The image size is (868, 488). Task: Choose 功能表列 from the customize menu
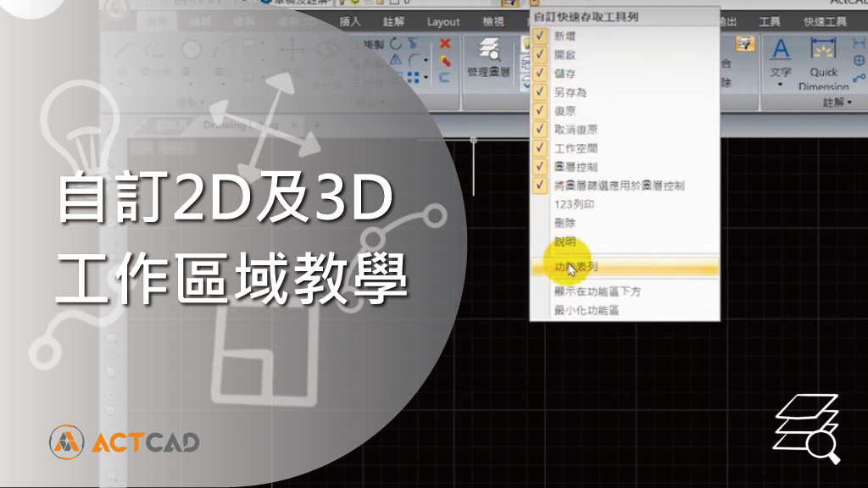tap(625, 267)
